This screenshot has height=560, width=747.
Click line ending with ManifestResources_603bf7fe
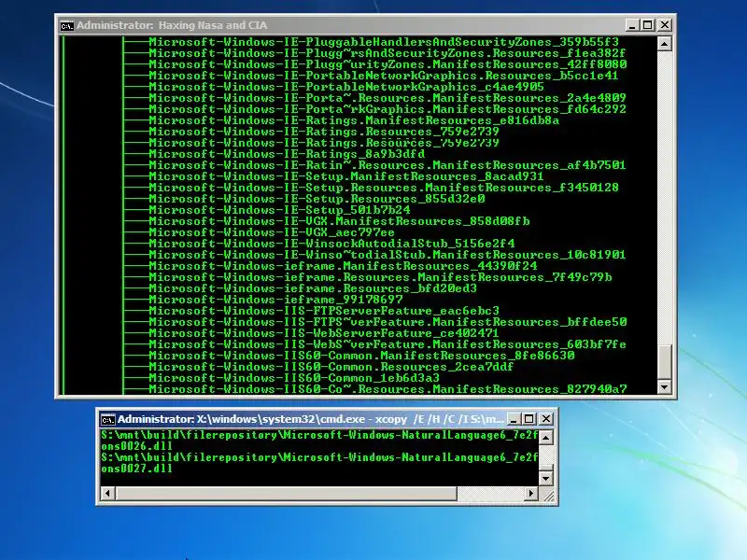point(388,344)
